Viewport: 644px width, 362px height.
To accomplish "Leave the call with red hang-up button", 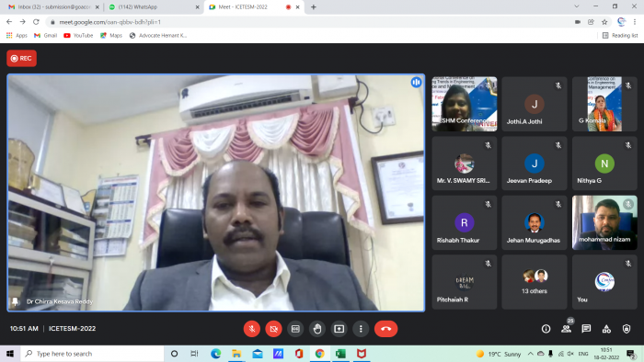I will (x=385, y=329).
